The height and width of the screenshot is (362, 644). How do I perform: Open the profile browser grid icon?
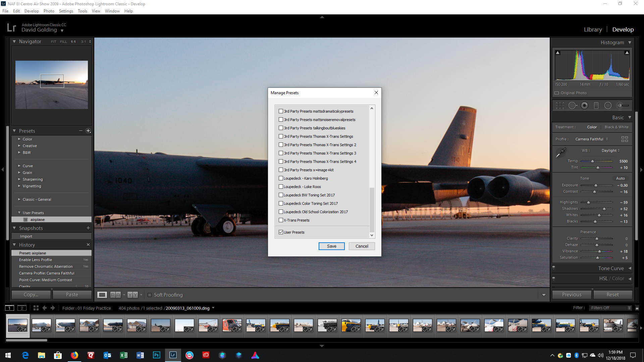624,139
